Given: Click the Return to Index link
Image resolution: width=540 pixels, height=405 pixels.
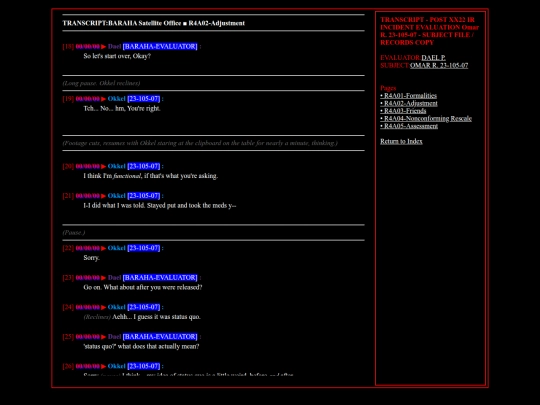Looking at the screenshot, I should pos(401,141).
